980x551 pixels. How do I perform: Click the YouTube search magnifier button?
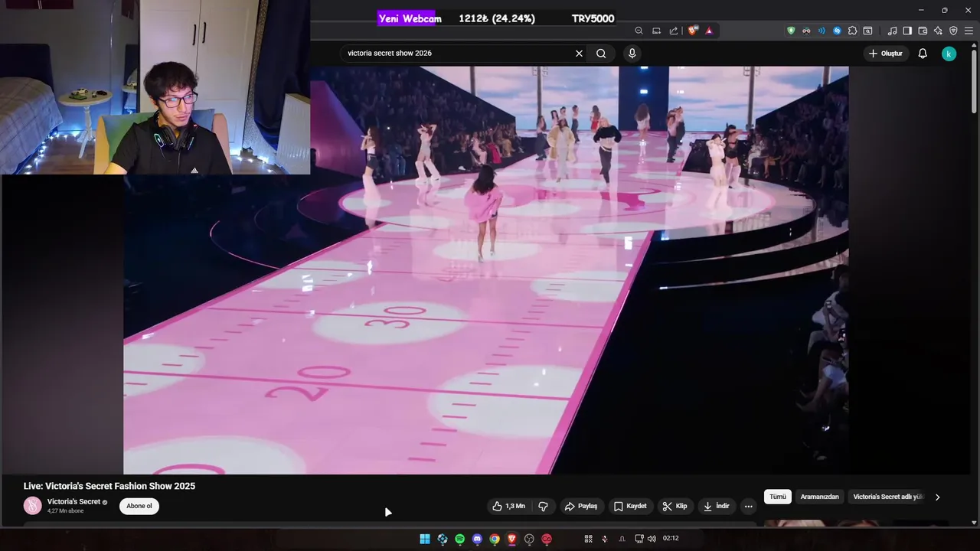tap(601, 54)
